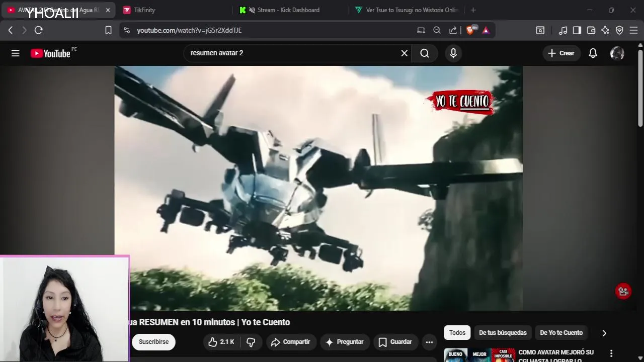The image size is (644, 362).
Task: Open account avatar menu
Action: (617, 53)
